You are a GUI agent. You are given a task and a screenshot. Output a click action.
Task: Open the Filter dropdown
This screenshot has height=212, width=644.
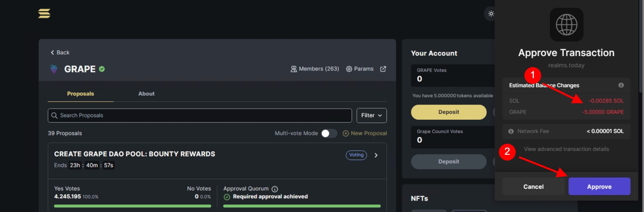pyautogui.click(x=371, y=116)
